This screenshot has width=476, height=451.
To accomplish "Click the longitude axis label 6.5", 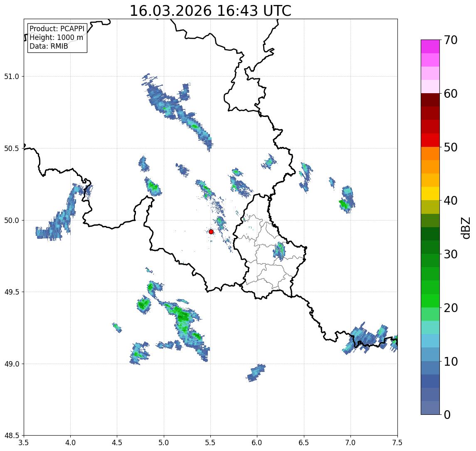I will tap(304, 443).
